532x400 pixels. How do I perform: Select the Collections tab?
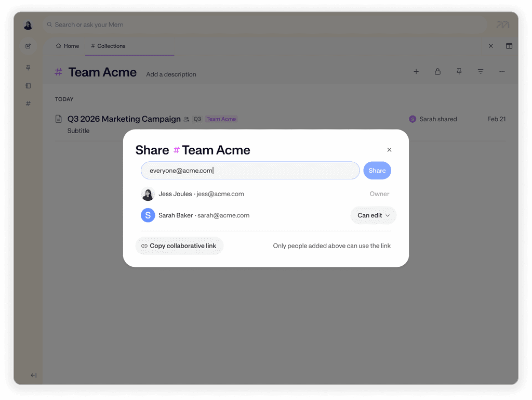(108, 46)
